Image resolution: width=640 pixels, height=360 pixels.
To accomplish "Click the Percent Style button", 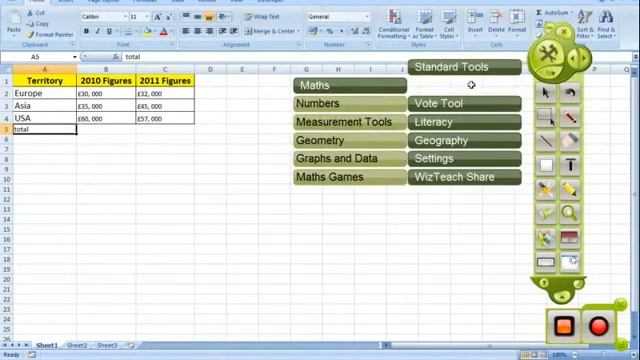I will (329, 31).
